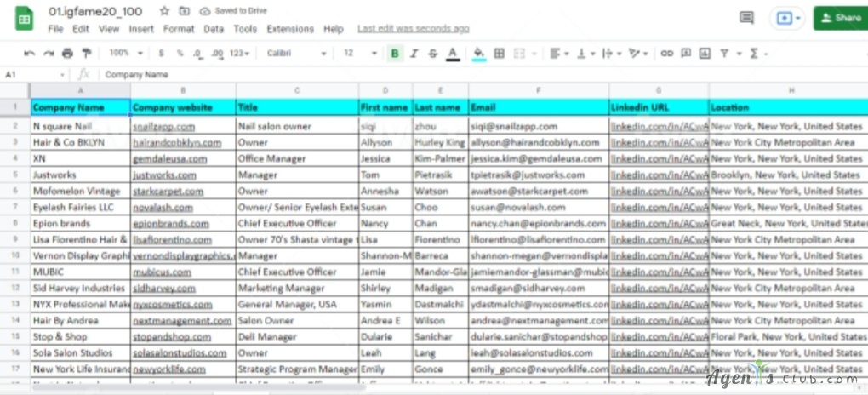Select the Company Name header cell
Screen dimensions: 868x395
80,107
